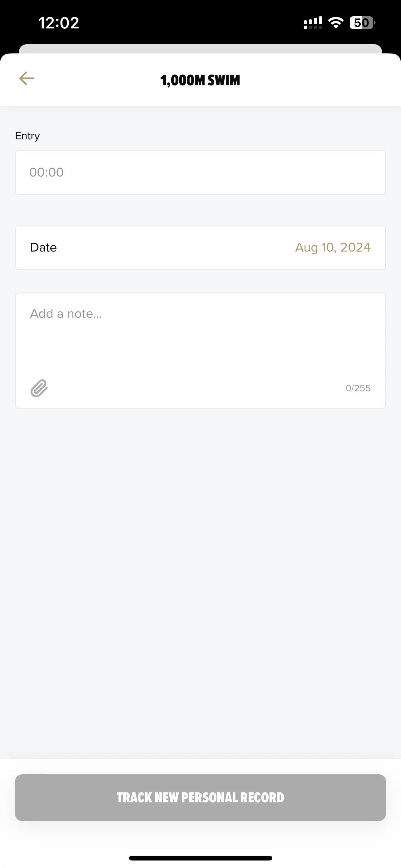The height and width of the screenshot is (868, 401).
Task: Tap the gray sheet handle behind modal
Action: 200,49
